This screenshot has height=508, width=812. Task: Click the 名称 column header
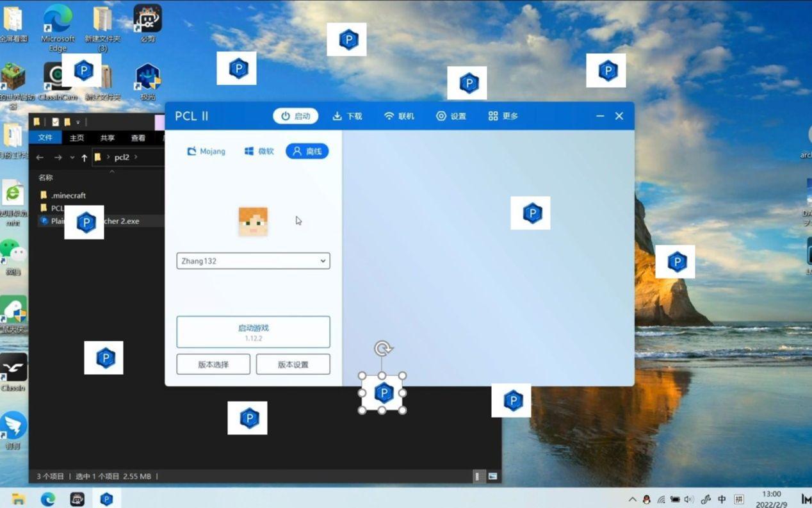[x=45, y=177]
